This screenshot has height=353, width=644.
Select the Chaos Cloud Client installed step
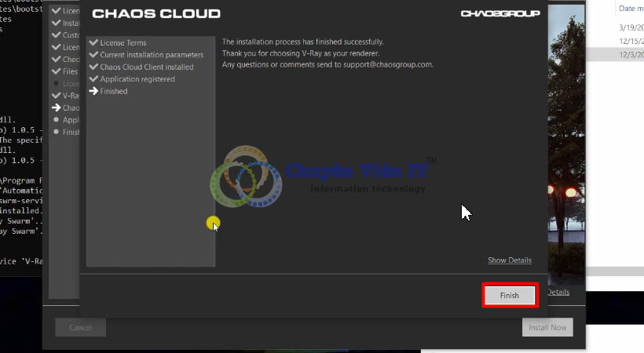[x=147, y=67]
